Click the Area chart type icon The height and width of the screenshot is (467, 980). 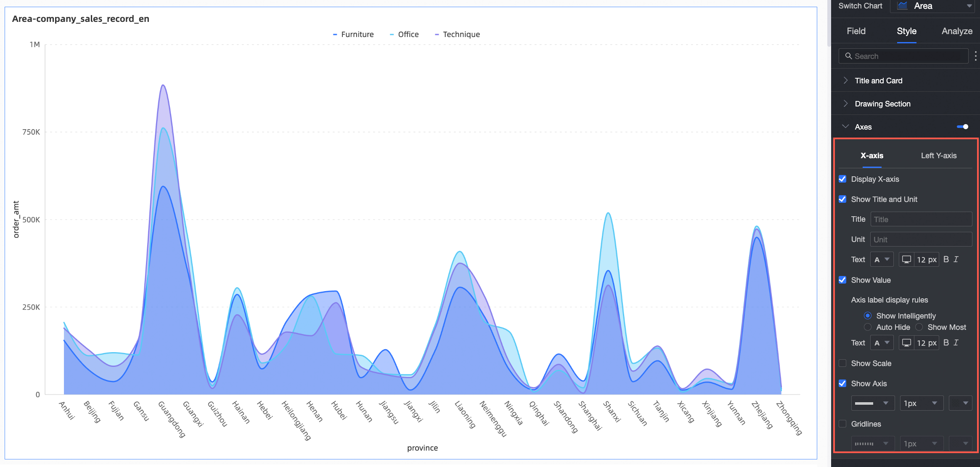[902, 6]
